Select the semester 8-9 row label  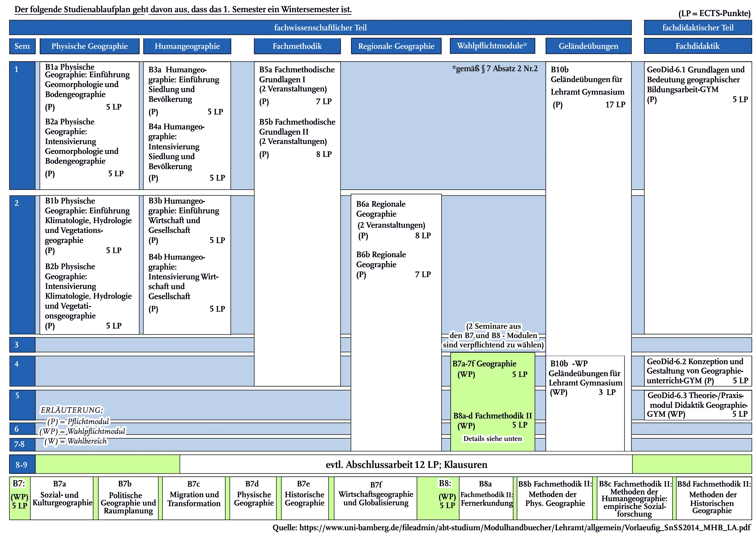pyautogui.click(x=22, y=464)
